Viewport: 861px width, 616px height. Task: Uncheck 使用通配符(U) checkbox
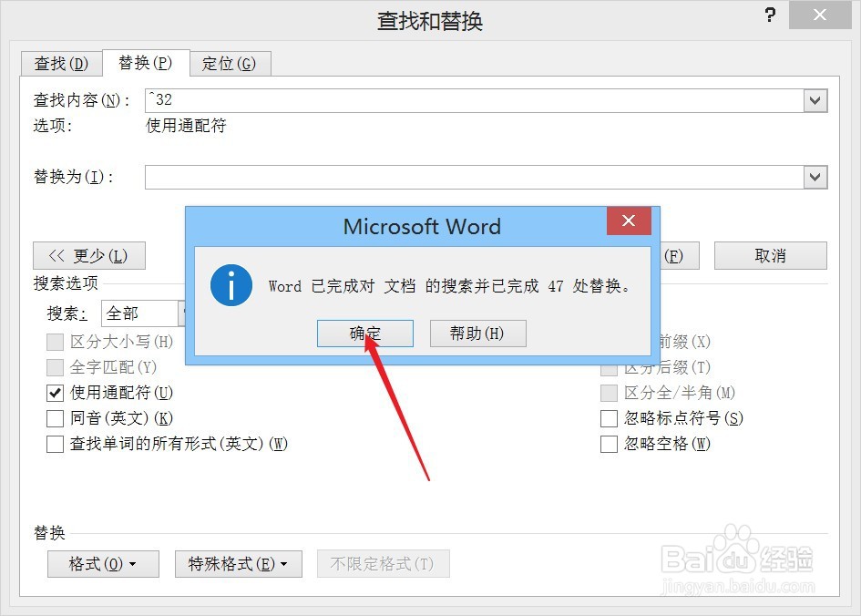tap(55, 393)
